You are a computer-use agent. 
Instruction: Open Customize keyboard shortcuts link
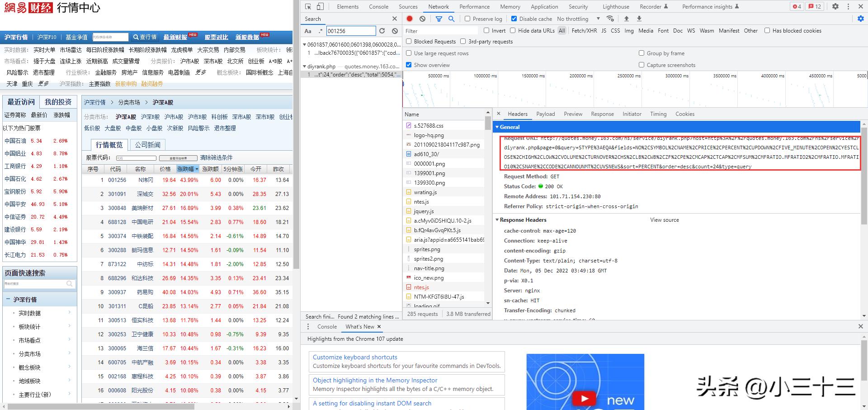coord(355,357)
